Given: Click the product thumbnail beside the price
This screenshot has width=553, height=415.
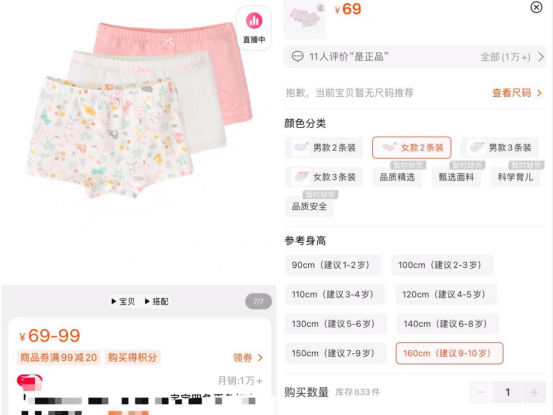Looking at the screenshot, I should click(x=305, y=18).
